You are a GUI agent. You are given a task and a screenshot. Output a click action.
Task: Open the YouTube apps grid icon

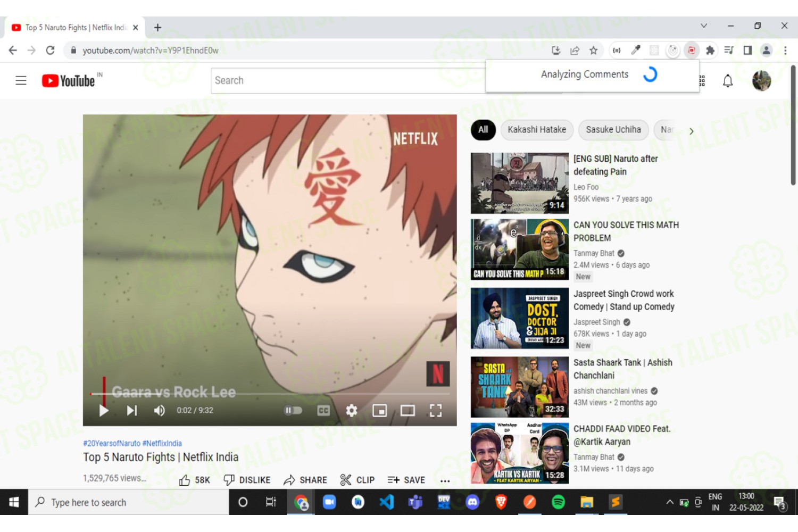[702, 81]
